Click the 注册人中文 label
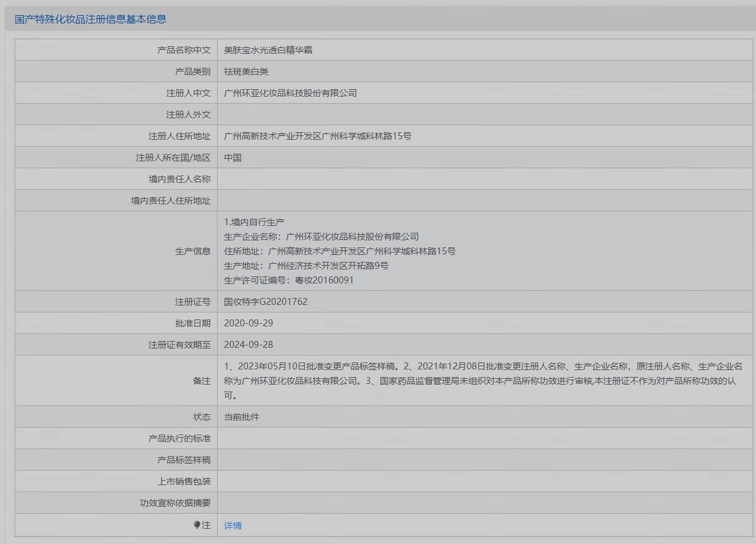 [x=189, y=93]
